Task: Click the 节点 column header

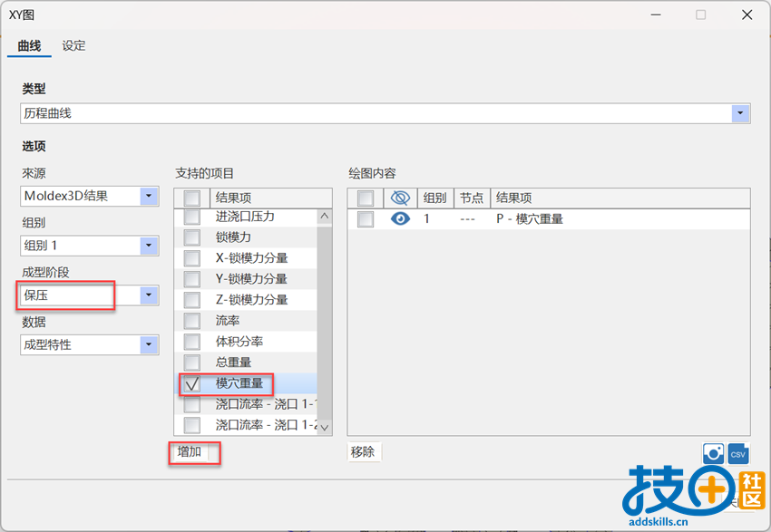Action: [472, 198]
